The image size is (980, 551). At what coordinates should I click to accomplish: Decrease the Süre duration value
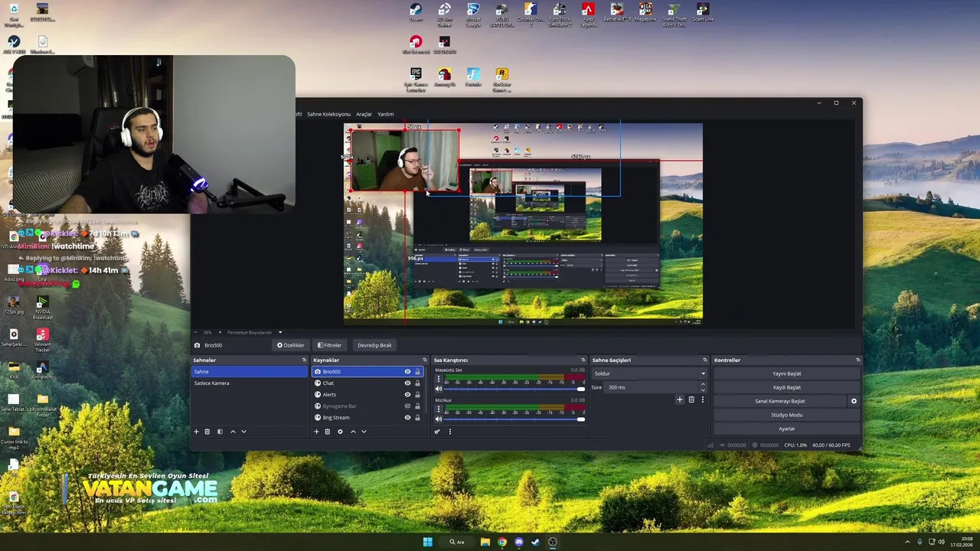click(x=703, y=390)
